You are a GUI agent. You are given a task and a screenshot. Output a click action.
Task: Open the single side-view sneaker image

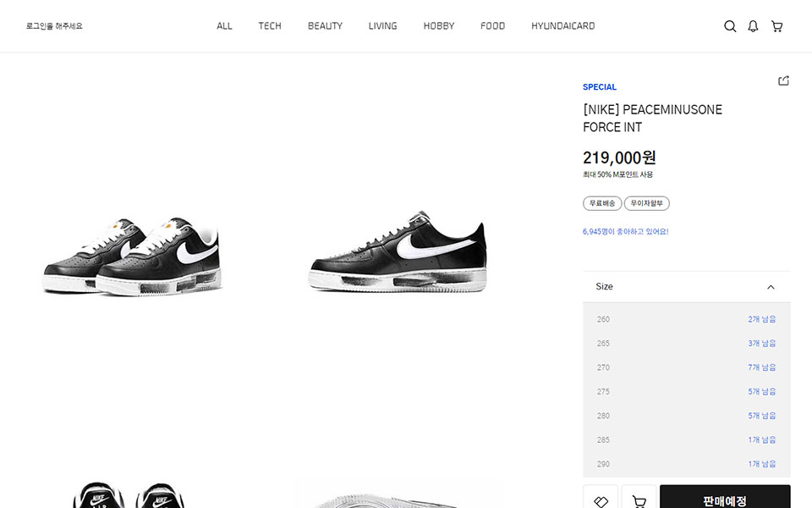(x=398, y=251)
